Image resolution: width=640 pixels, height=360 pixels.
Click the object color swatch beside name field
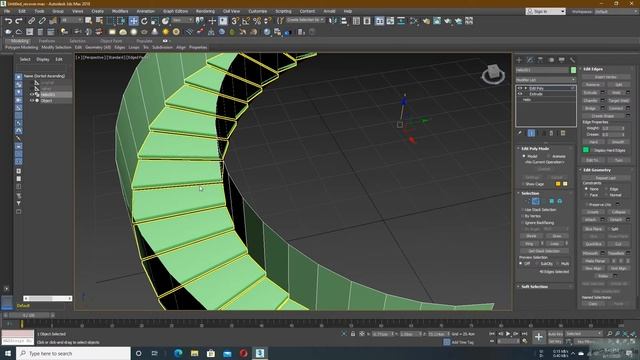tap(573, 70)
